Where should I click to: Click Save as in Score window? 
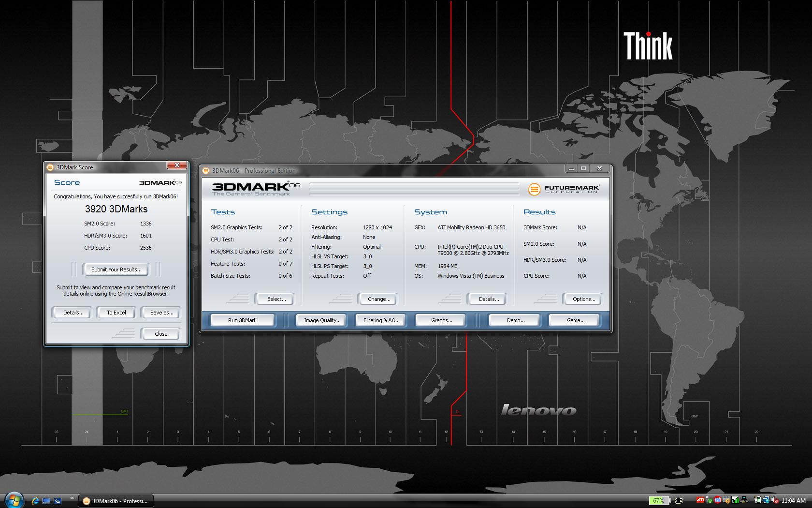161,313
